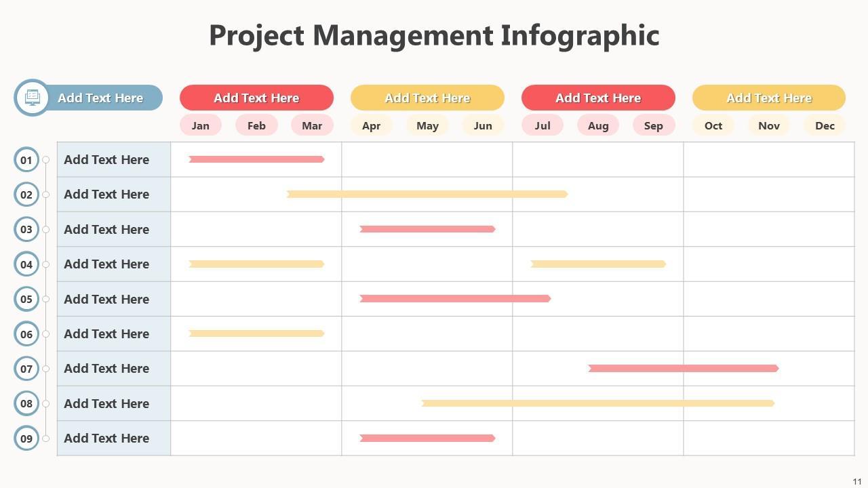Click the monitor icon in the top-left header

tap(32, 98)
